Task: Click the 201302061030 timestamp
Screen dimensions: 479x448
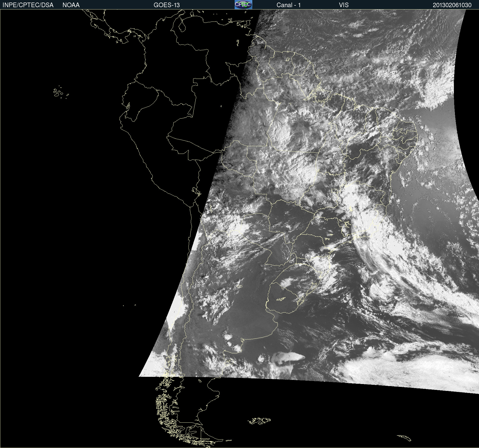Action: pos(452,5)
